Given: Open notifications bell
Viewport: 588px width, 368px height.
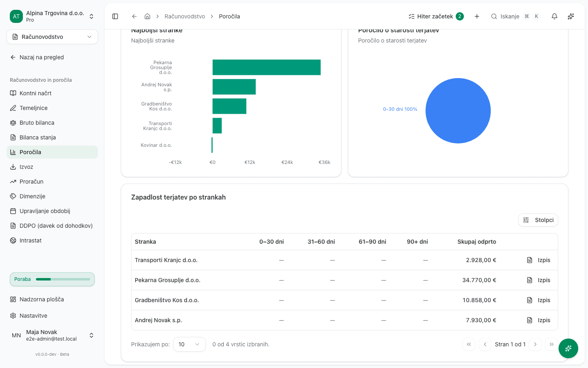Looking at the screenshot, I should (x=555, y=16).
